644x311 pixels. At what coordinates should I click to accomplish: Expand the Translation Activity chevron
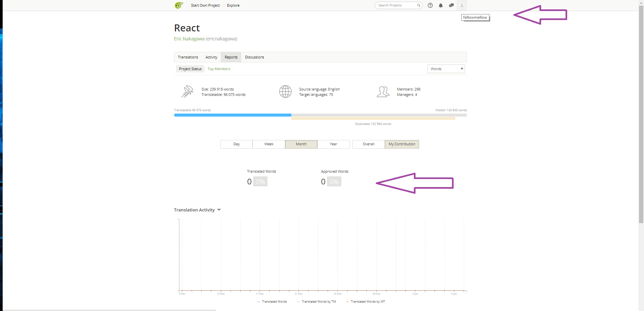point(219,210)
